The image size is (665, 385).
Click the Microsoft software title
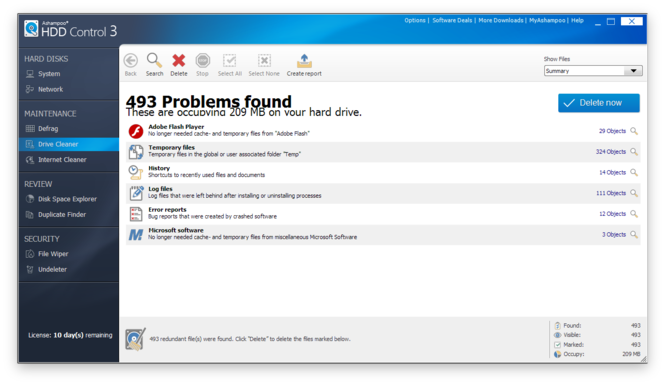176,230
